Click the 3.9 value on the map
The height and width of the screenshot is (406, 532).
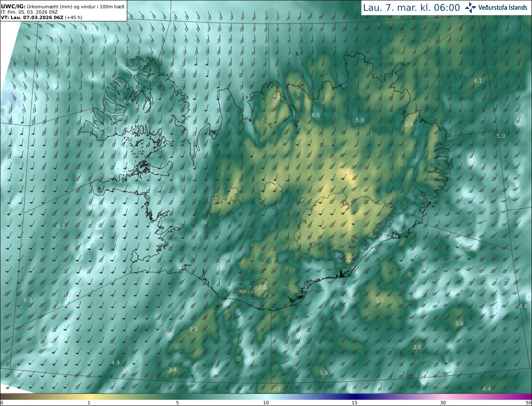pyautogui.click(x=324, y=373)
